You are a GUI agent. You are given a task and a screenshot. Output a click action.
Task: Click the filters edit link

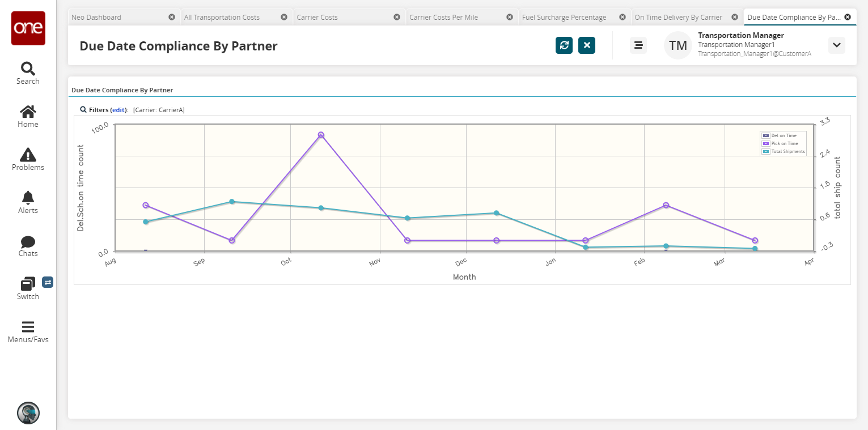118,110
